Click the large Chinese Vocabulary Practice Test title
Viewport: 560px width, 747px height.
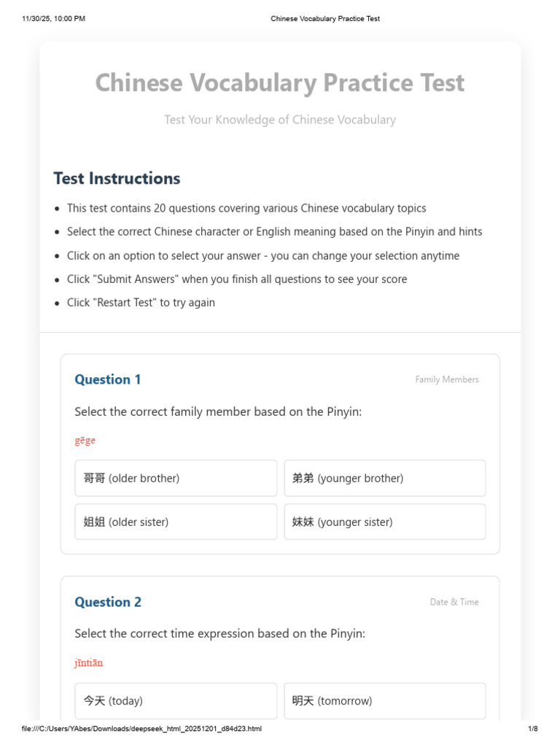point(280,83)
